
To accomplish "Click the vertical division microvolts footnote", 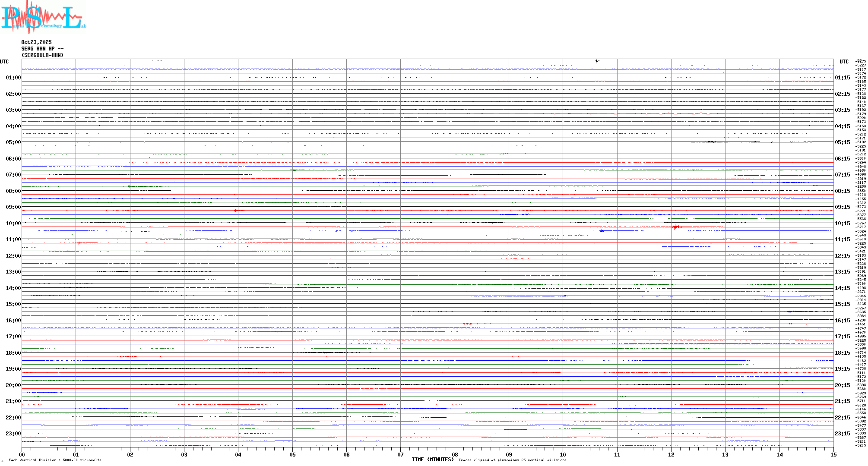I will click(x=55, y=460).
